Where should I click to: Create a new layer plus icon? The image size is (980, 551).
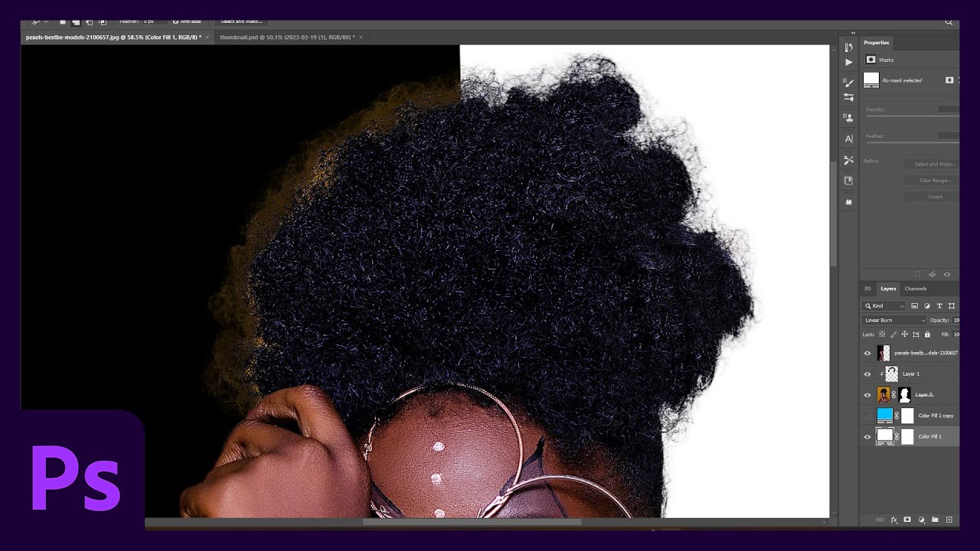click(x=949, y=520)
